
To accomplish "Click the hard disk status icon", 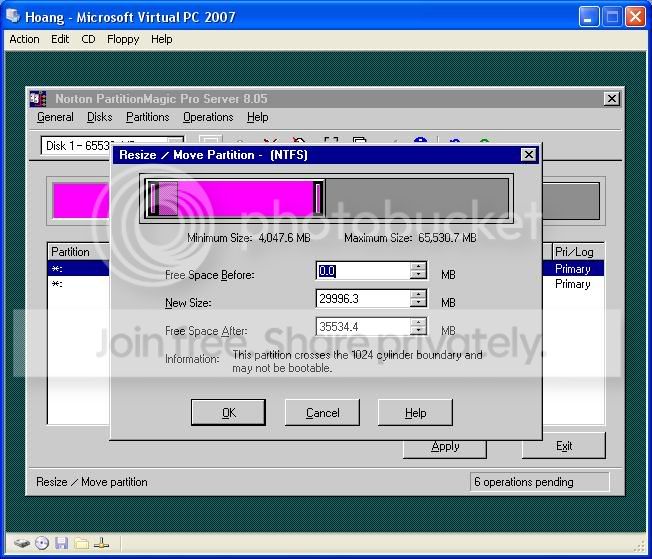I will click(x=22, y=543).
